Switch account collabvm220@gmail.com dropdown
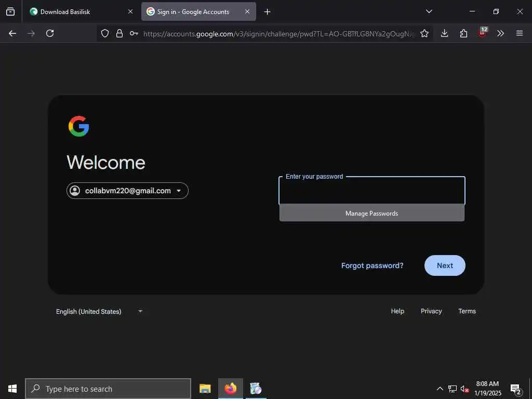Image resolution: width=532 pixels, height=399 pixels. (127, 191)
